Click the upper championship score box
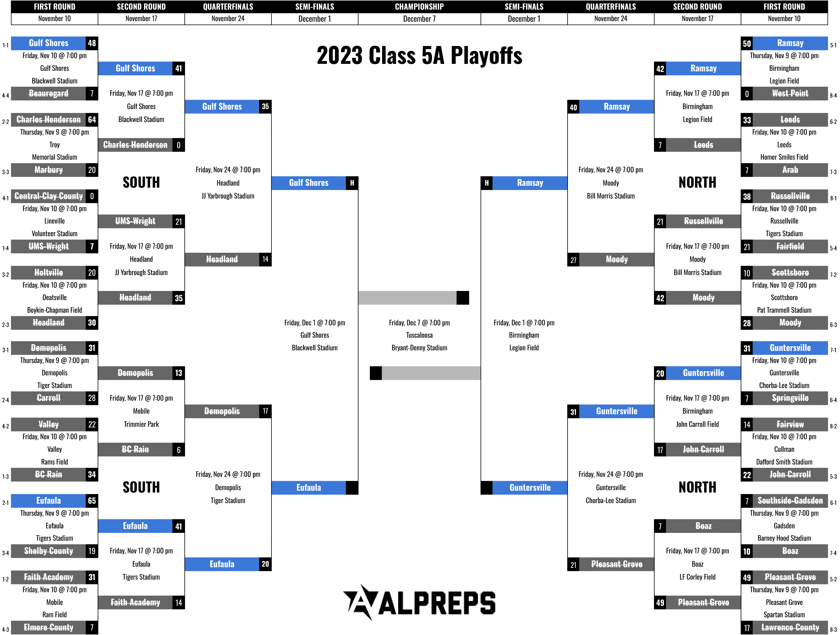Image resolution: width=840 pixels, height=635 pixels. coord(462,298)
